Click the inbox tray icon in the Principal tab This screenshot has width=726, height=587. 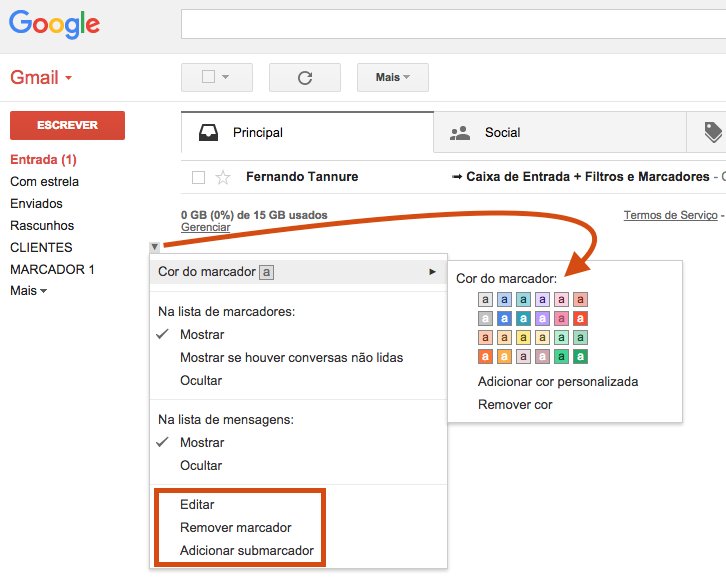tap(208, 132)
